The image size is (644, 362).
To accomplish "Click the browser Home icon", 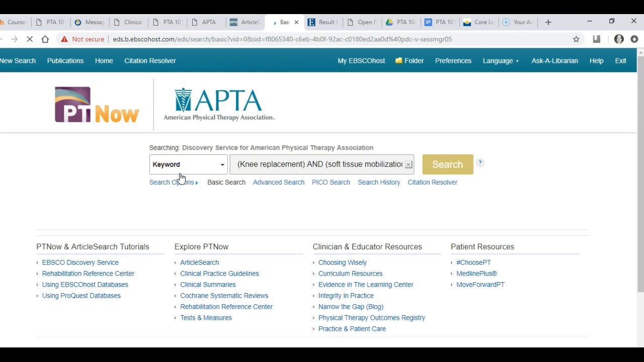I will click(45, 39).
